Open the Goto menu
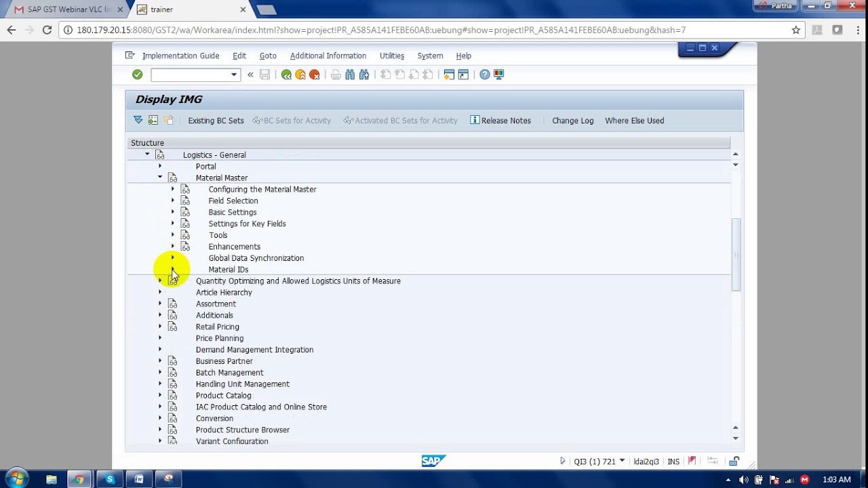The image size is (868, 488). pyautogui.click(x=268, y=56)
